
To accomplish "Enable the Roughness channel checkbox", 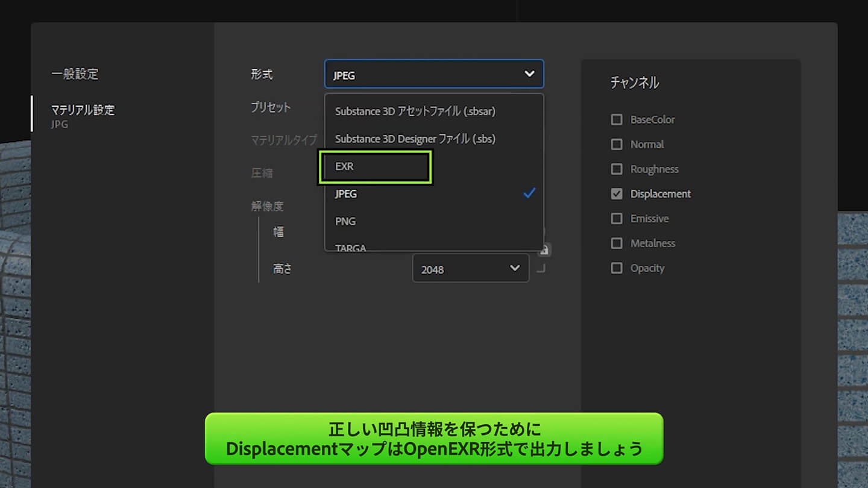I will pyautogui.click(x=617, y=169).
